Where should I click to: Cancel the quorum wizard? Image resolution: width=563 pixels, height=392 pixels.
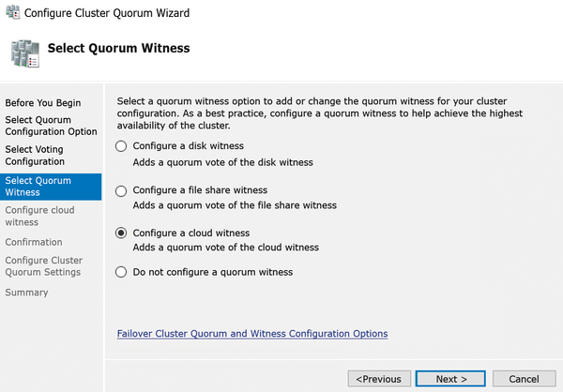point(523,379)
